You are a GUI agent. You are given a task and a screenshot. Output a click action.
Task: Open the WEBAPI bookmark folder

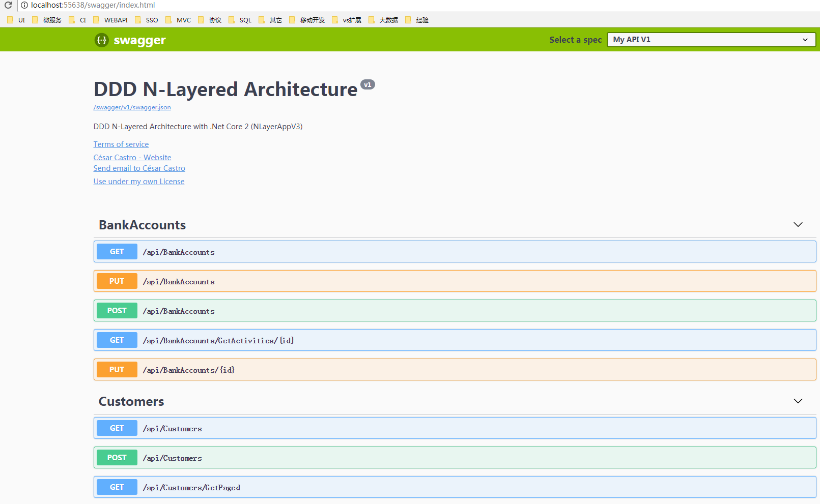(x=111, y=20)
